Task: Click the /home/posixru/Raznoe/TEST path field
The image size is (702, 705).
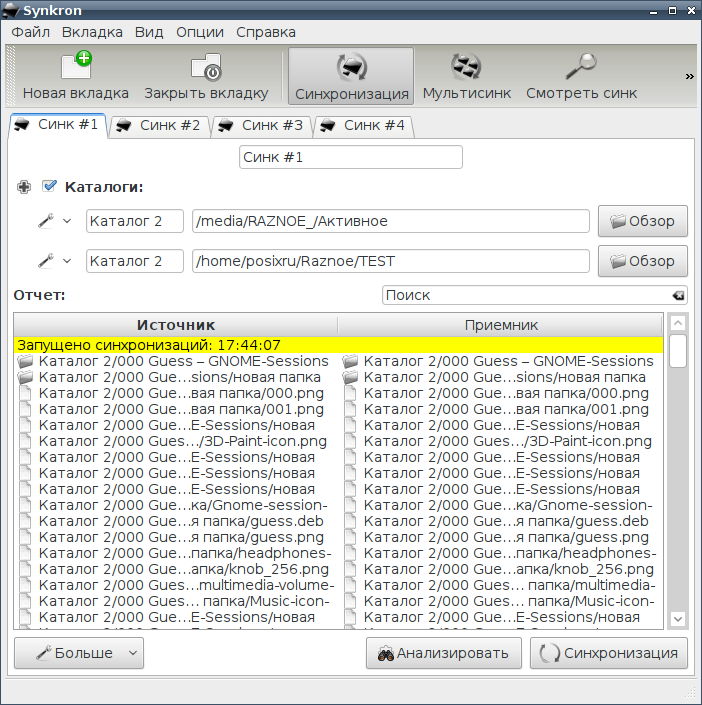Action: click(x=391, y=261)
